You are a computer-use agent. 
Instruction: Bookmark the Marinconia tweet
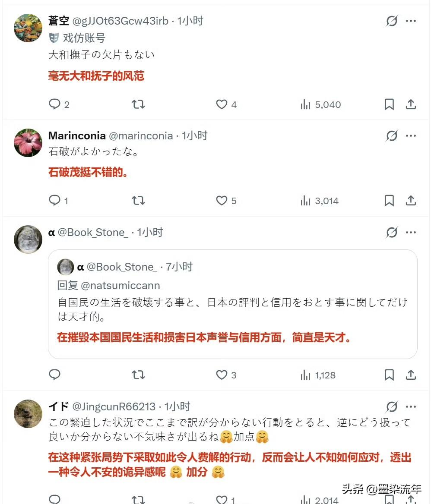click(389, 201)
